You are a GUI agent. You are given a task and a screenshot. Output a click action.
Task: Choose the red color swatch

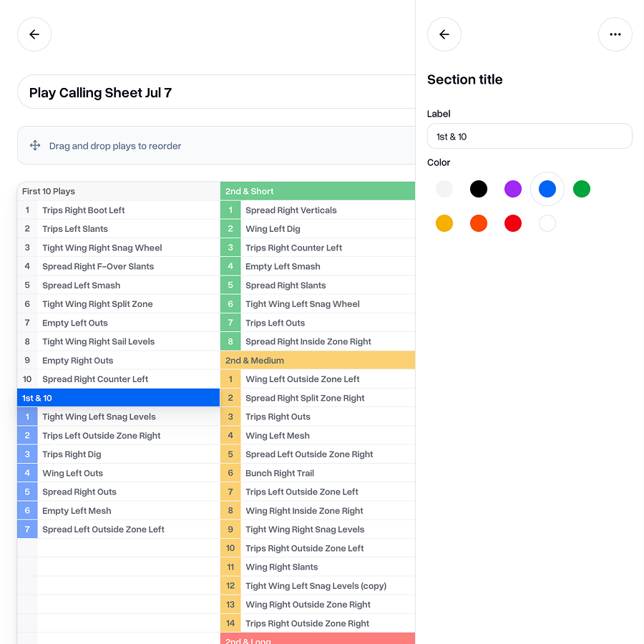[x=512, y=223]
